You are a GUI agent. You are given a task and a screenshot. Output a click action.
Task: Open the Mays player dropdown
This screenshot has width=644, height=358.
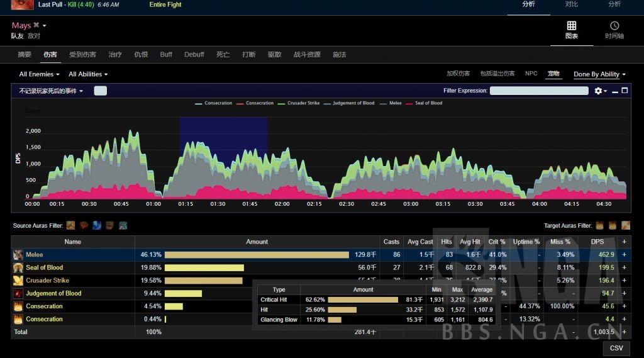tap(45, 26)
